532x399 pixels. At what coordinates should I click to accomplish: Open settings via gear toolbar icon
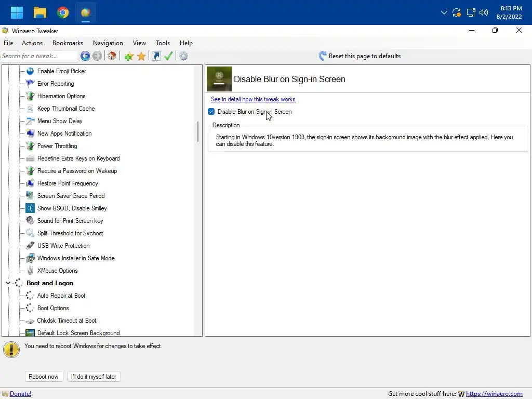pyautogui.click(x=183, y=56)
